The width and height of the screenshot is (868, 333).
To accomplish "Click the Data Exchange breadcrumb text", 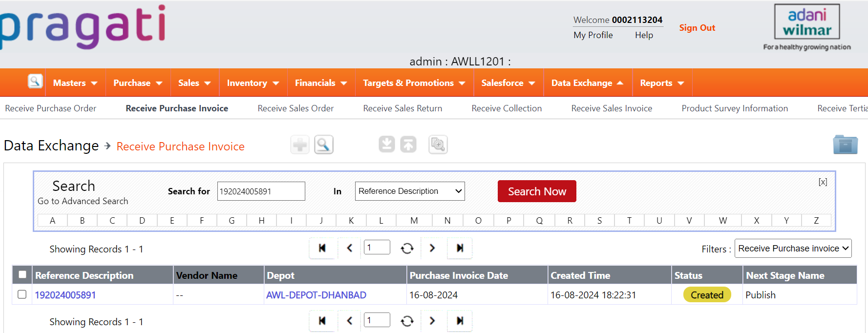I will pos(51,146).
